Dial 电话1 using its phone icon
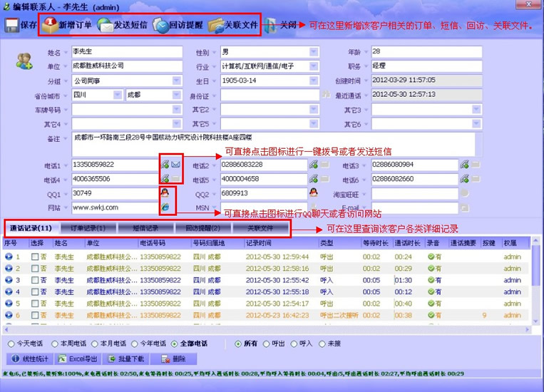 [x=165, y=165]
